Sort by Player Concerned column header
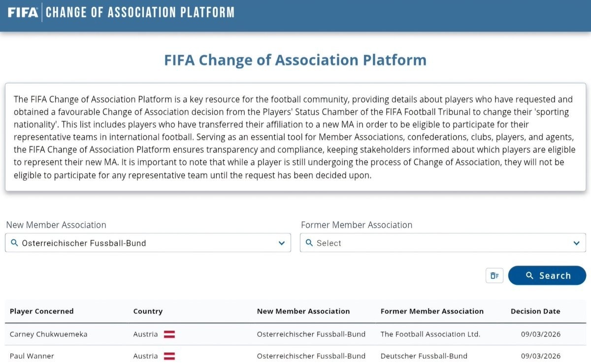This screenshot has width=591, height=364. (x=42, y=311)
